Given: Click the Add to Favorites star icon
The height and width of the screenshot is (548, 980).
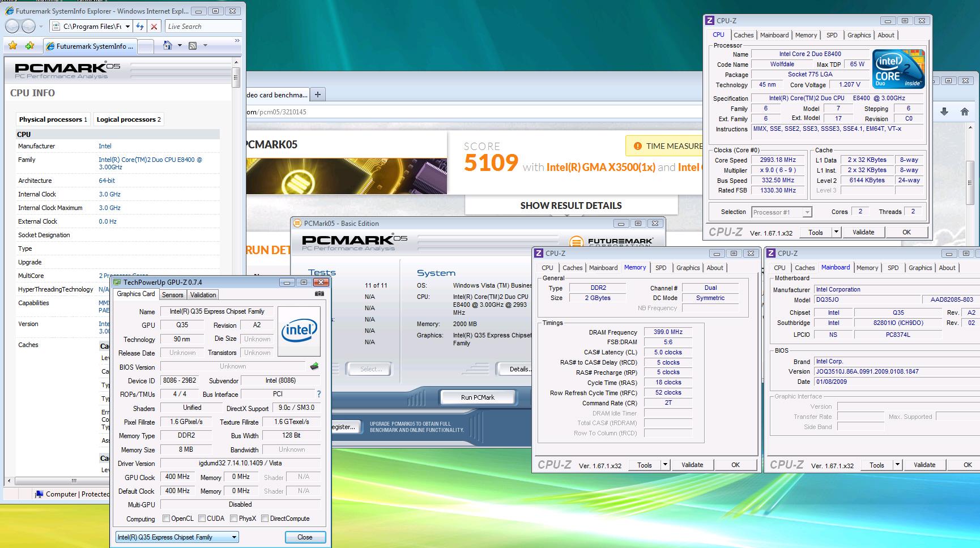Looking at the screenshot, I should pyautogui.click(x=29, y=45).
